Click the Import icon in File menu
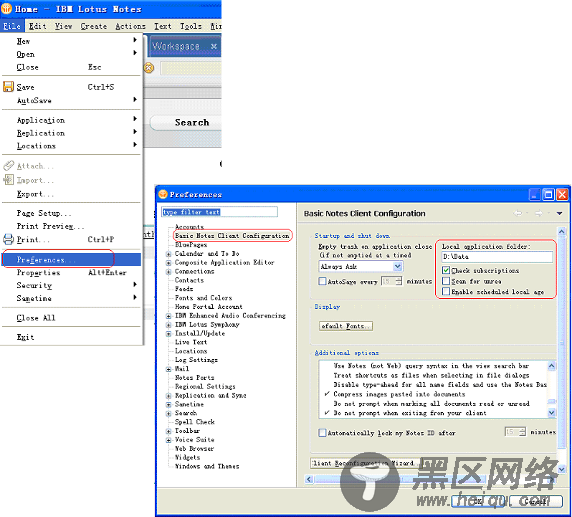The height and width of the screenshot is (517, 572). (8, 180)
